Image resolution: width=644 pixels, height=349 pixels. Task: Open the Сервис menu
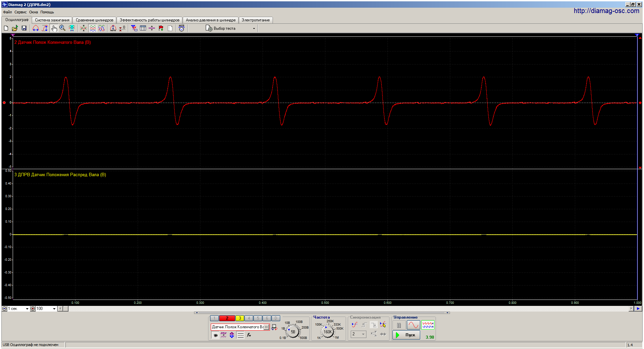coord(20,12)
